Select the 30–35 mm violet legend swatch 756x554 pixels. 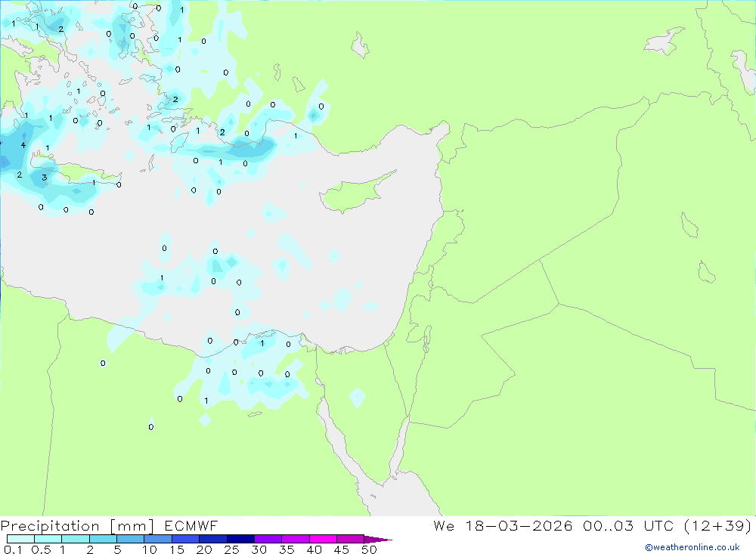(x=268, y=539)
